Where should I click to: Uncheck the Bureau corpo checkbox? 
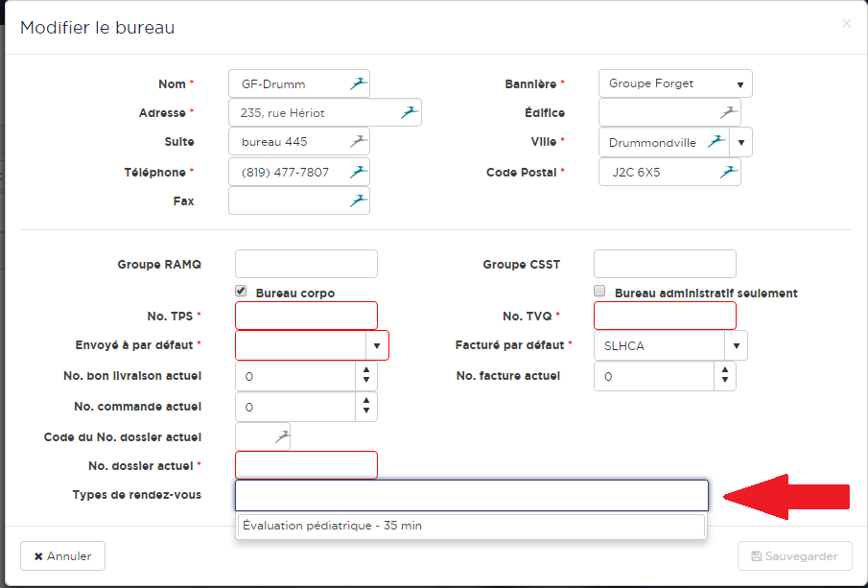click(242, 292)
